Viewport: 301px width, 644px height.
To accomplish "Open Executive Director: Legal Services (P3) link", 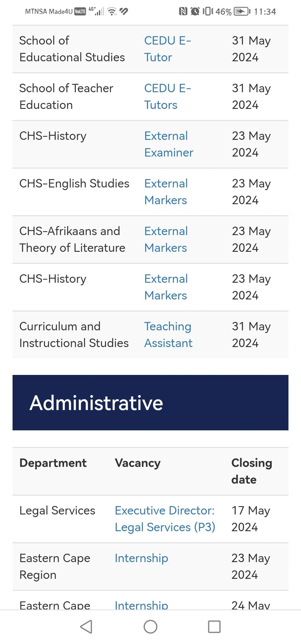I will click(x=165, y=519).
